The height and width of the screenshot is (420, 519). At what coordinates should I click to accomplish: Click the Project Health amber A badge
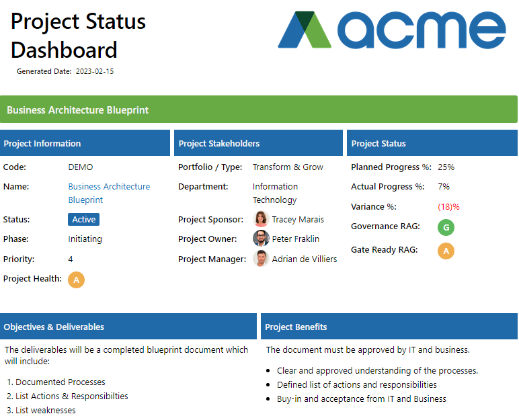pyautogui.click(x=76, y=280)
